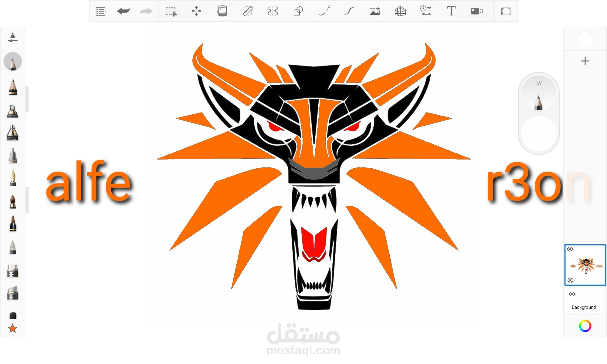Toggle visibility of the Background layer
Viewport: 607px width, 364px height.
pos(572,294)
